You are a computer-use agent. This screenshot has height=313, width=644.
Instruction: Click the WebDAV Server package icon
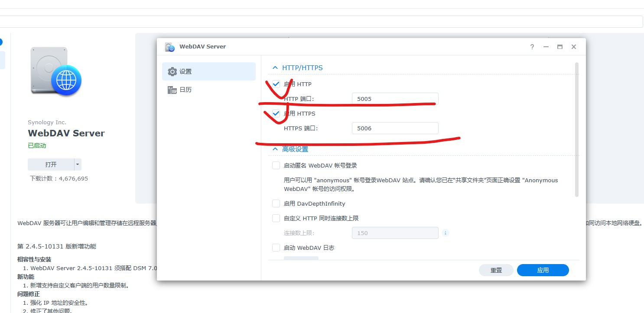(56, 71)
